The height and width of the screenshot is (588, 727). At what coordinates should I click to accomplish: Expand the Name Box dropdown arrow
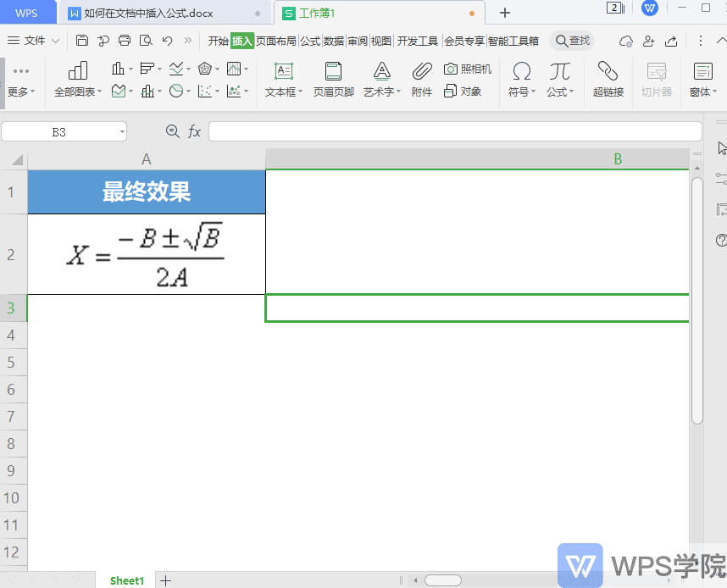coord(121,131)
